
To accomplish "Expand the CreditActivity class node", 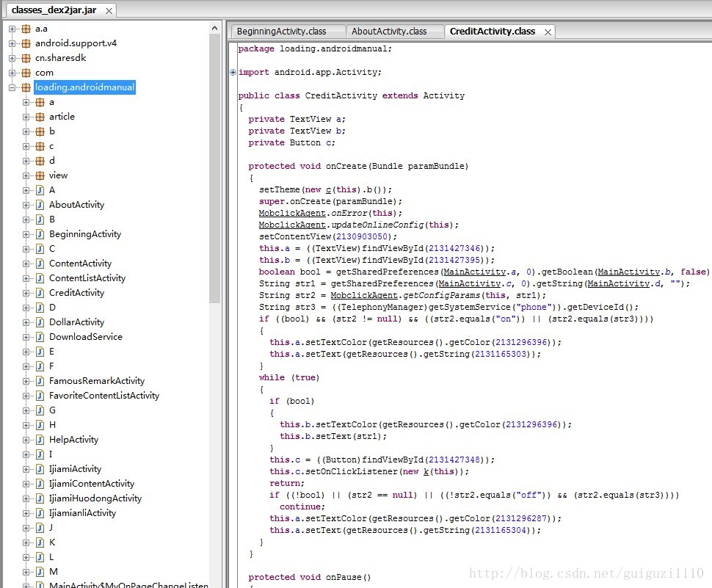I will tap(26, 293).
